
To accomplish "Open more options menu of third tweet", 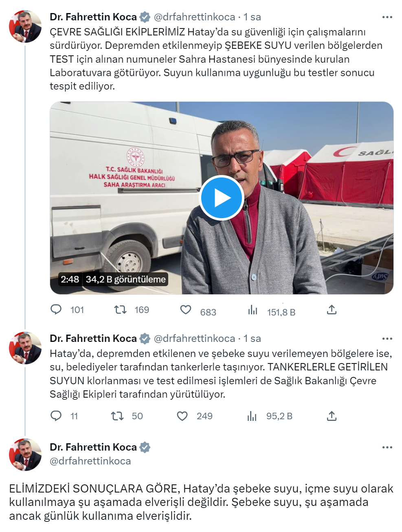I will (387, 447).
